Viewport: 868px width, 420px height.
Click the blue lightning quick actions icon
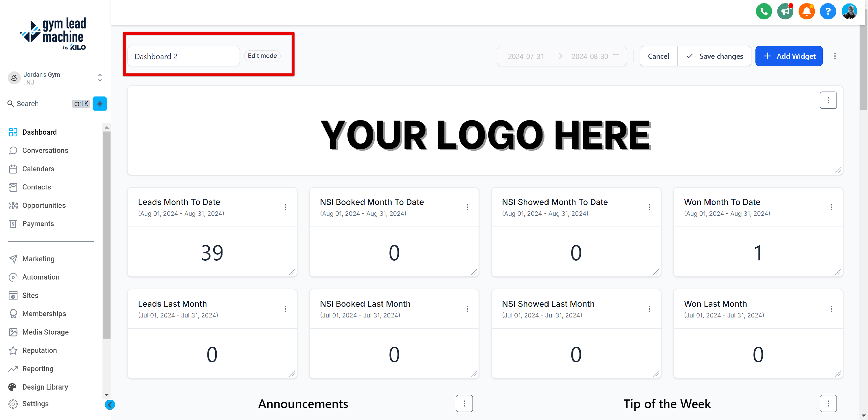(100, 104)
